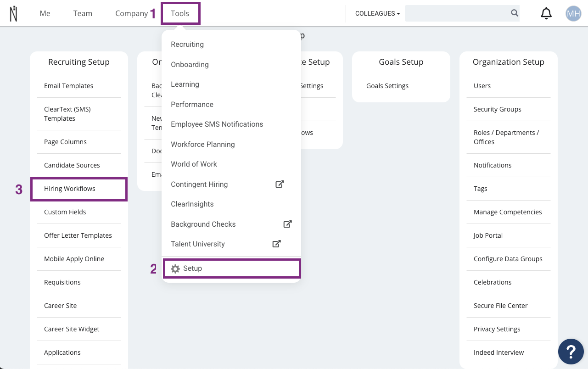Open the Tools menu
This screenshot has width=588, height=369.
(180, 13)
